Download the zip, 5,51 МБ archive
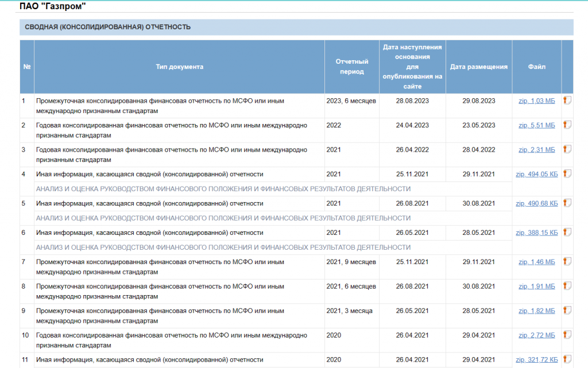This screenshot has width=588, height=368. [x=536, y=125]
